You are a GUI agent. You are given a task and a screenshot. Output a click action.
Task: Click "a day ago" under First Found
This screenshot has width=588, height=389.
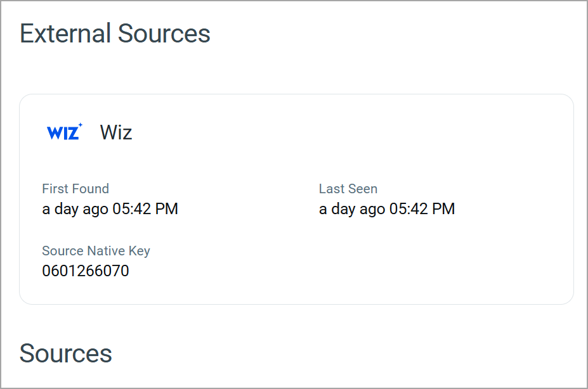tap(75, 209)
